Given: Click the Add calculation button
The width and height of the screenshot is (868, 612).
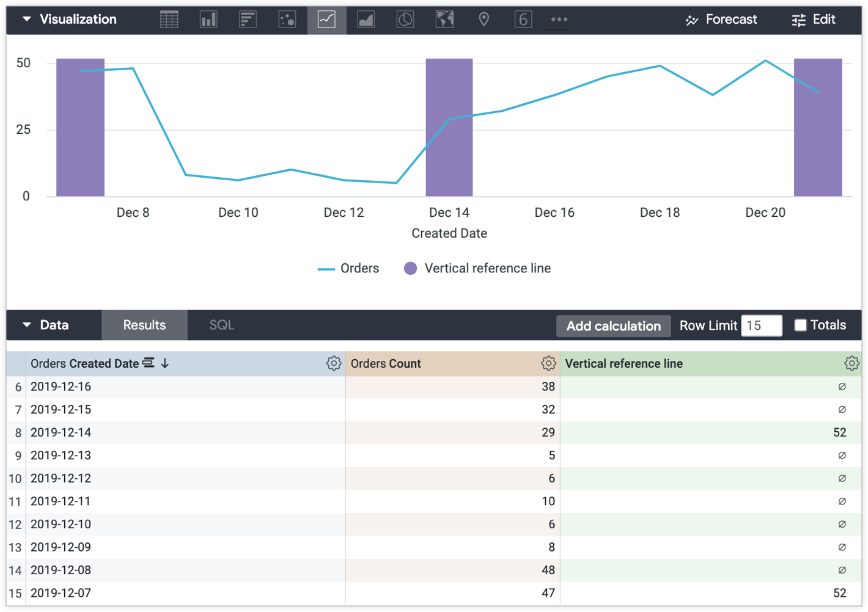Looking at the screenshot, I should point(613,326).
